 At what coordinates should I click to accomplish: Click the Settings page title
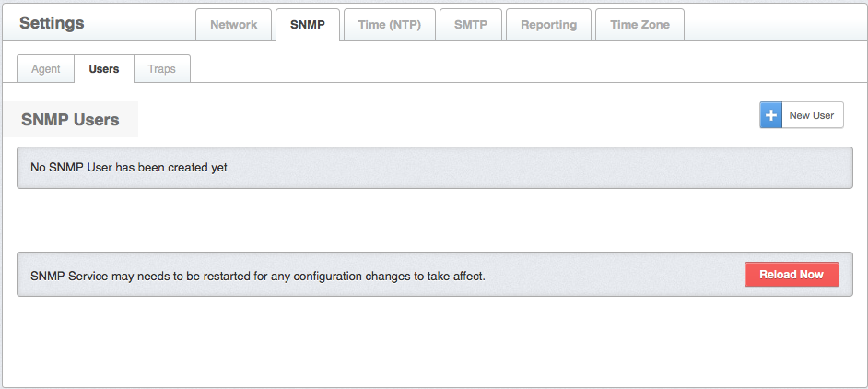[x=52, y=23]
